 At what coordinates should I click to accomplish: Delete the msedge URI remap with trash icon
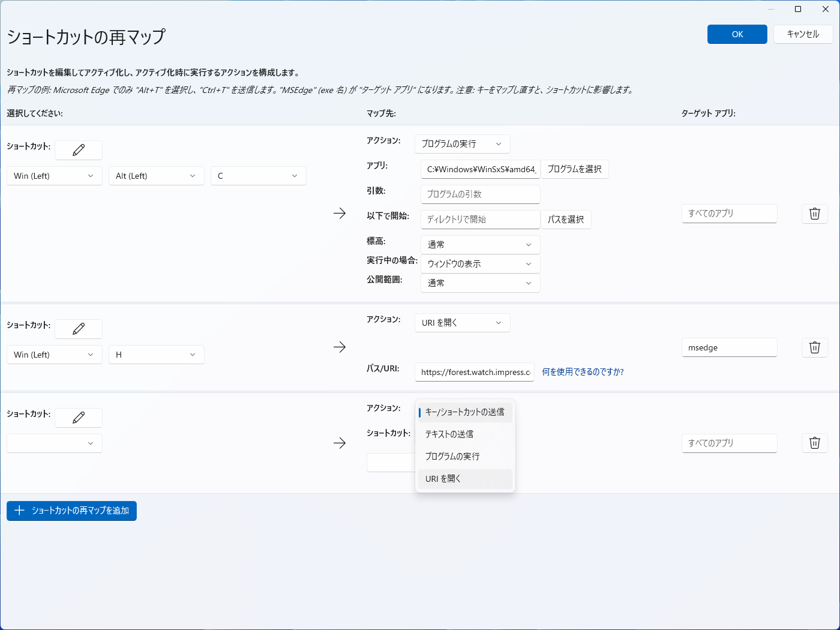[x=815, y=347]
